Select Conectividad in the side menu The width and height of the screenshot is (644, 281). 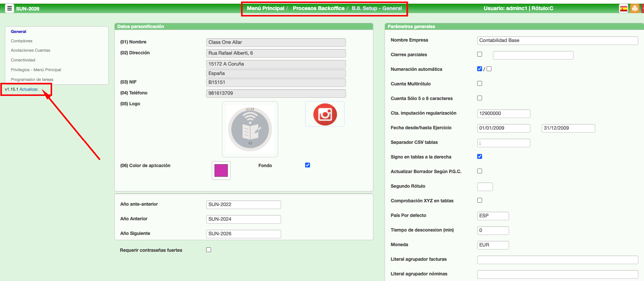pos(23,60)
